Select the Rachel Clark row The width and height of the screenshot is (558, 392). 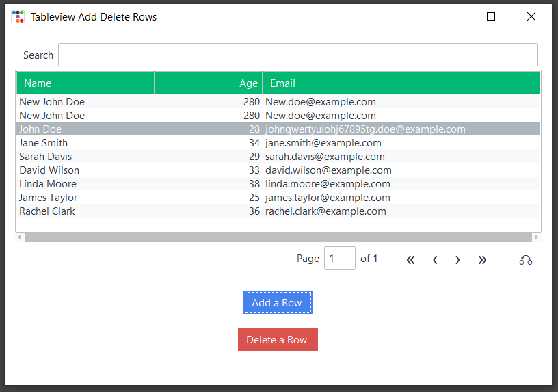click(x=278, y=211)
